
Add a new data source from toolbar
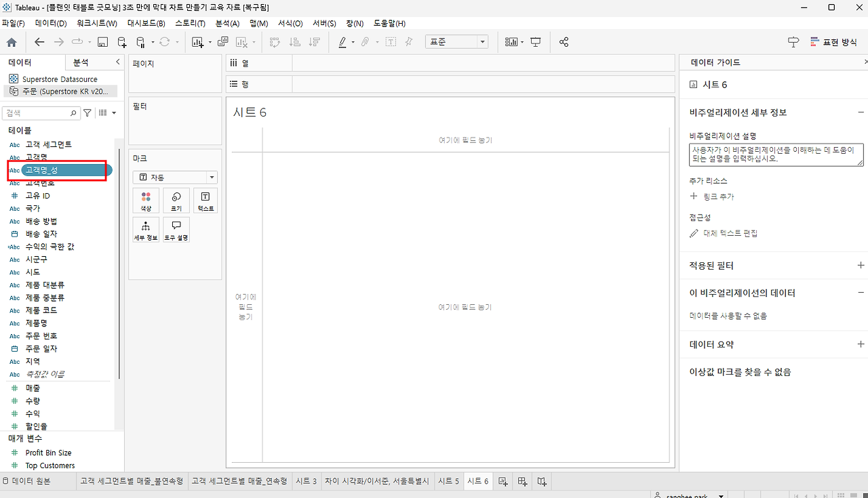[x=122, y=42]
